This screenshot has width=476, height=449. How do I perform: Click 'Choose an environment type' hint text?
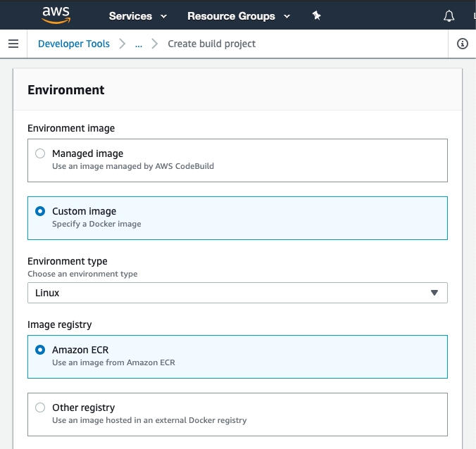pyautogui.click(x=82, y=274)
